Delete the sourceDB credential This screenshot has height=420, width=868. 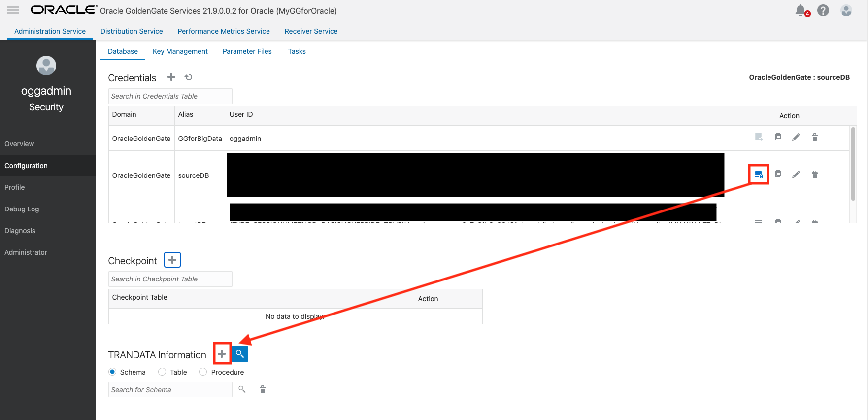coord(815,175)
